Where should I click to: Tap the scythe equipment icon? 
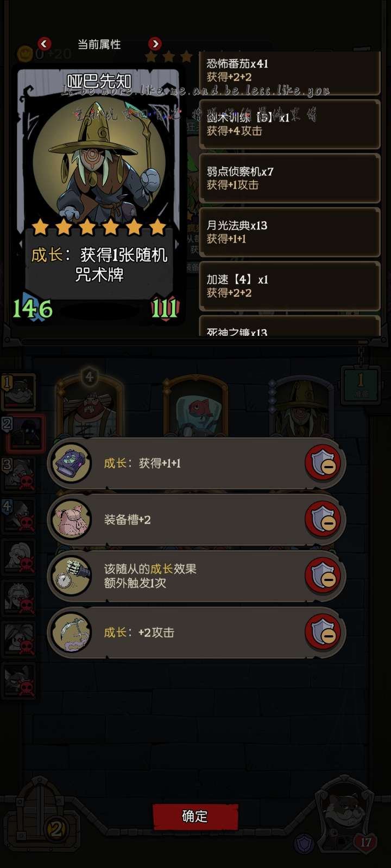coord(71,633)
